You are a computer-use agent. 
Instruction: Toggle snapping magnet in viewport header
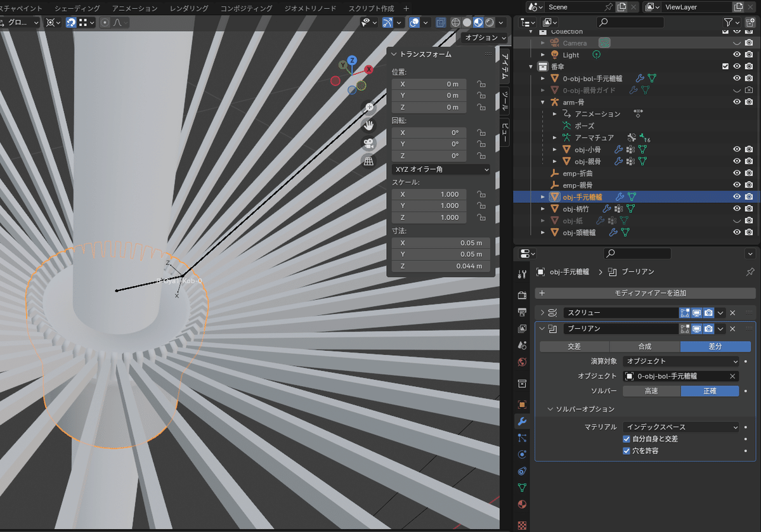pos(72,22)
